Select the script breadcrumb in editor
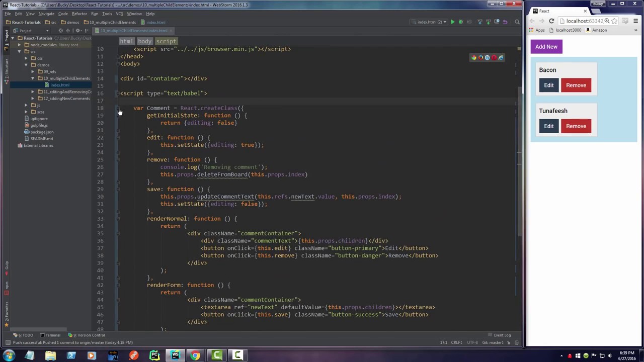 click(166, 41)
